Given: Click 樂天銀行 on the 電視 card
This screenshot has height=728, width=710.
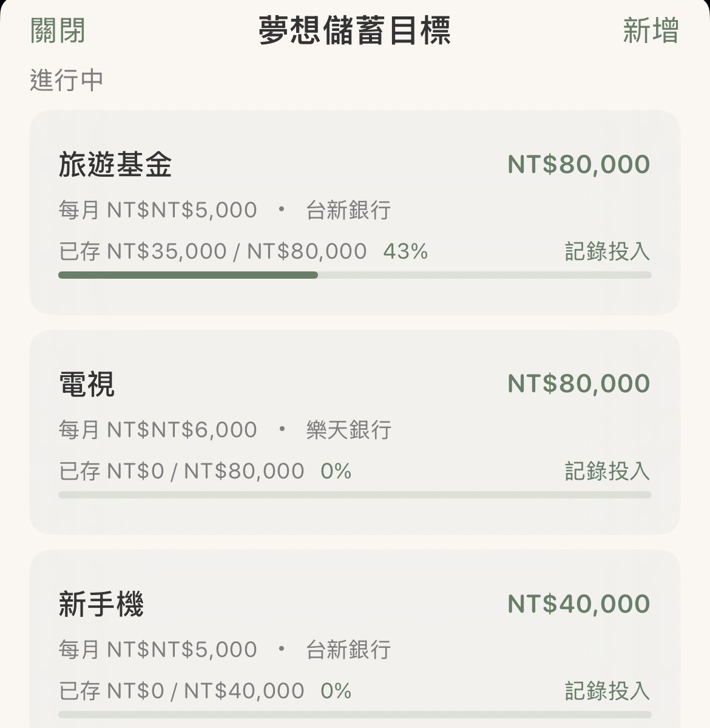Looking at the screenshot, I should (x=348, y=430).
